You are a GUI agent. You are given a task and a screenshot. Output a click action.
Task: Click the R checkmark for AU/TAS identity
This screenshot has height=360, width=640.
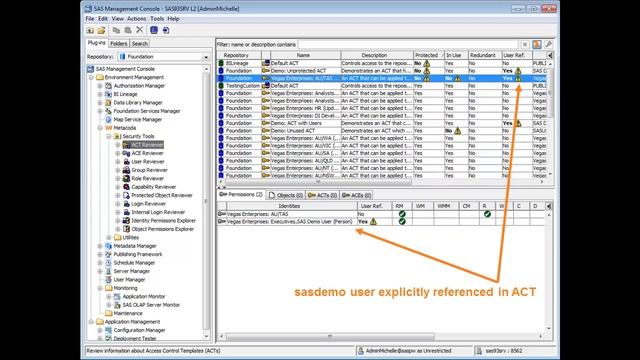tap(487, 214)
